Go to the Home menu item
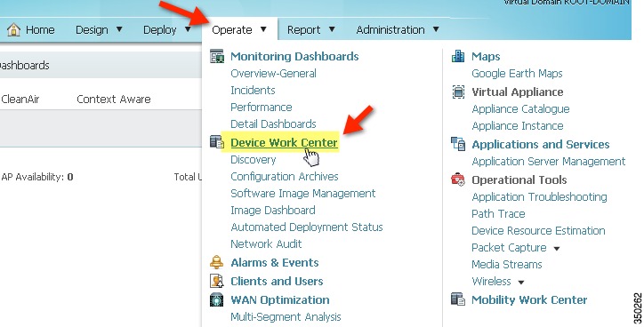The width and height of the screenshot is (644, 327). click(x=40, y=29)
